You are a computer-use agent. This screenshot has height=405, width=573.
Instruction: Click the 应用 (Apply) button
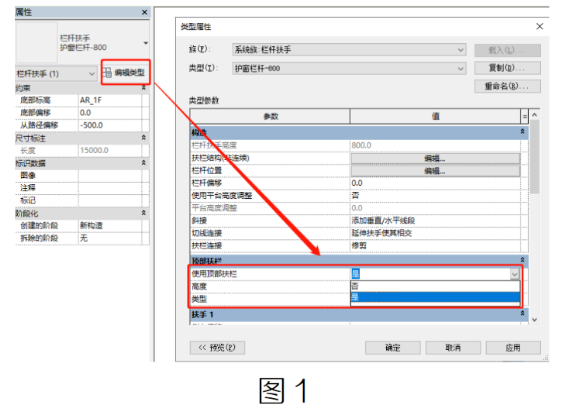point(513,348)
